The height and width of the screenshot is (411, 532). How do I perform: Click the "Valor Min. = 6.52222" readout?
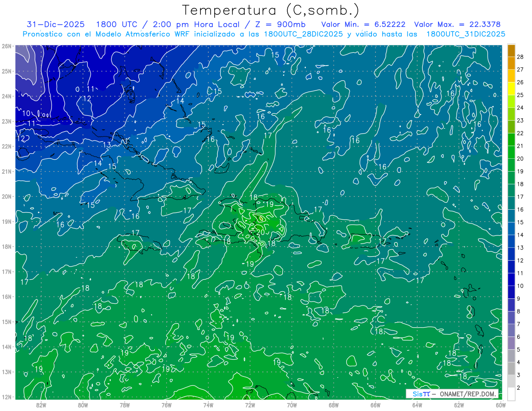point(363,24)
